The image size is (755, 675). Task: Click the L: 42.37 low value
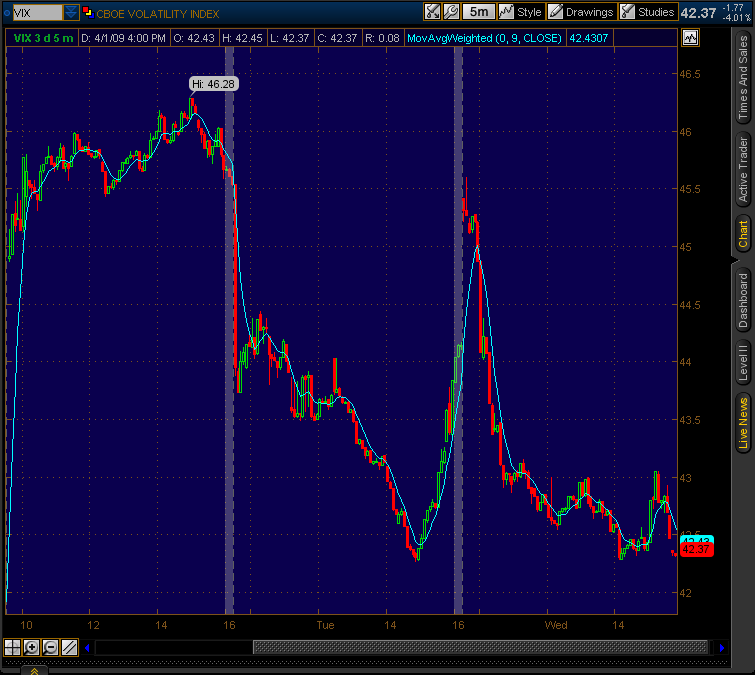tap(289, 38)
